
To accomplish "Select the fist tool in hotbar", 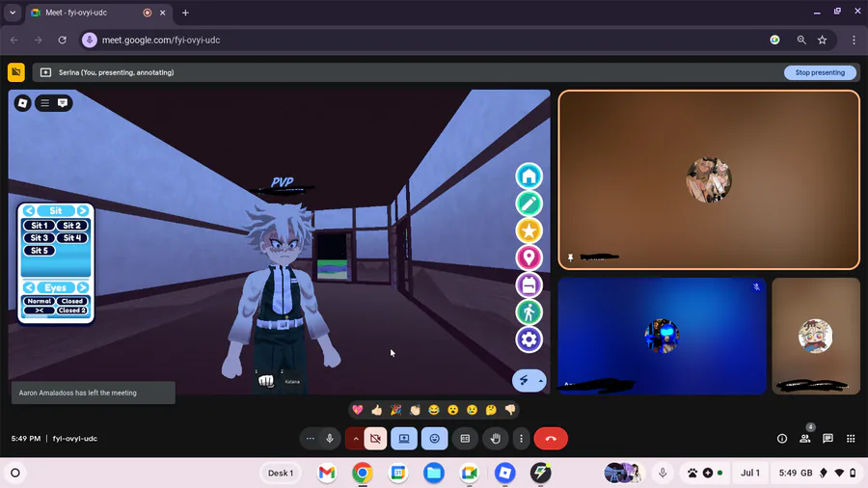I will pyautogui.click(x=266, y=381).
